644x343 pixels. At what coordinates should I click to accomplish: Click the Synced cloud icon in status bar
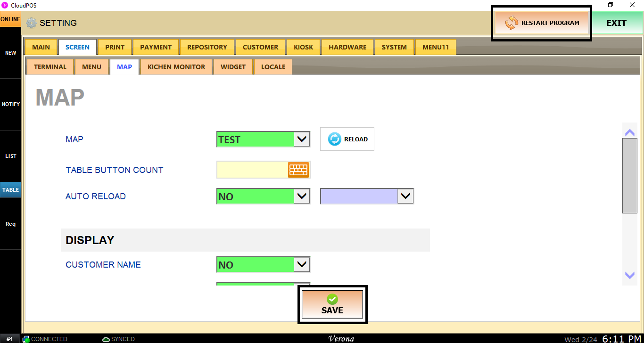point(106,339)
